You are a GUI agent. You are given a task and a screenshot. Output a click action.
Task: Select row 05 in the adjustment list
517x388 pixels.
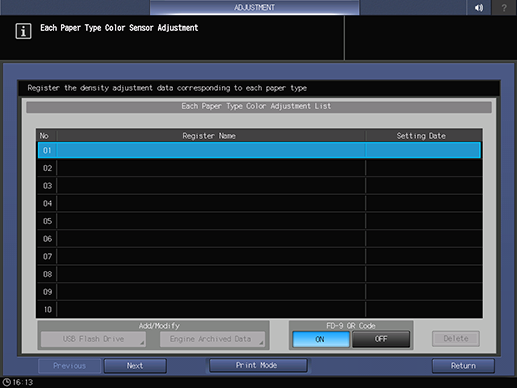tap(259, 221)
